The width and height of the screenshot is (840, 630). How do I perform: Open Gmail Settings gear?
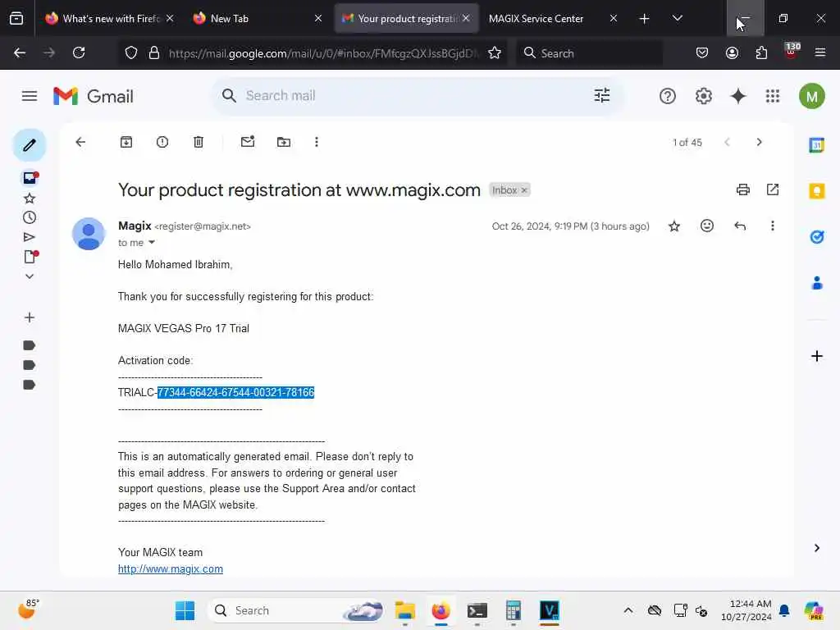(x=703, y=97)
